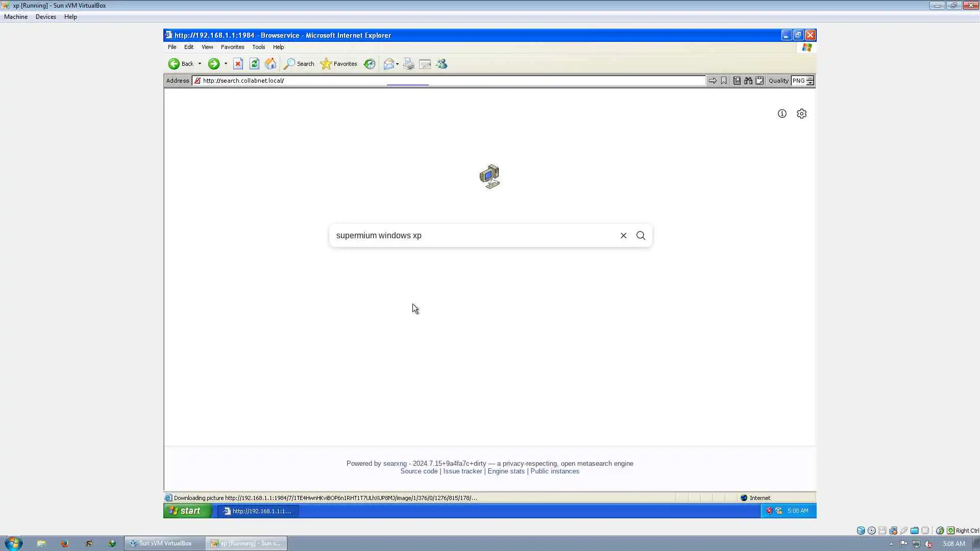Click the SearXNG about info icon
980x551 pixels.
[x=782, y=114]
